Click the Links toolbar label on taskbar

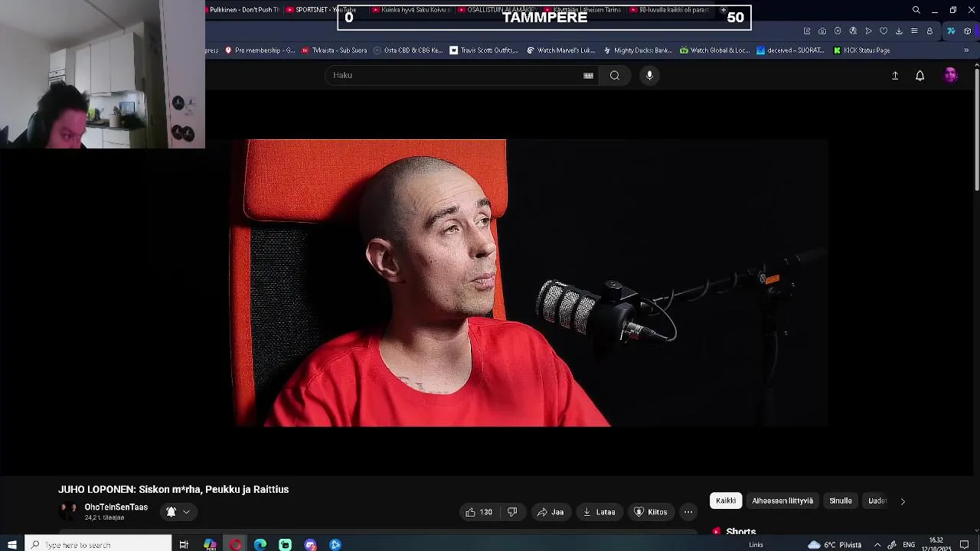point(756,545)
